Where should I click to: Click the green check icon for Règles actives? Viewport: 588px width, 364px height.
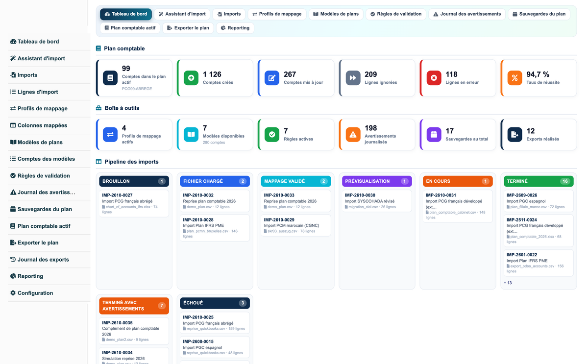click(x=272, y=134)
